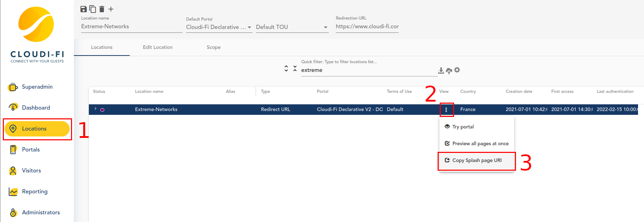The width and height of the screenshot is (644, 222).
Task: Click the Alias column header
Action: click(231, 91)
